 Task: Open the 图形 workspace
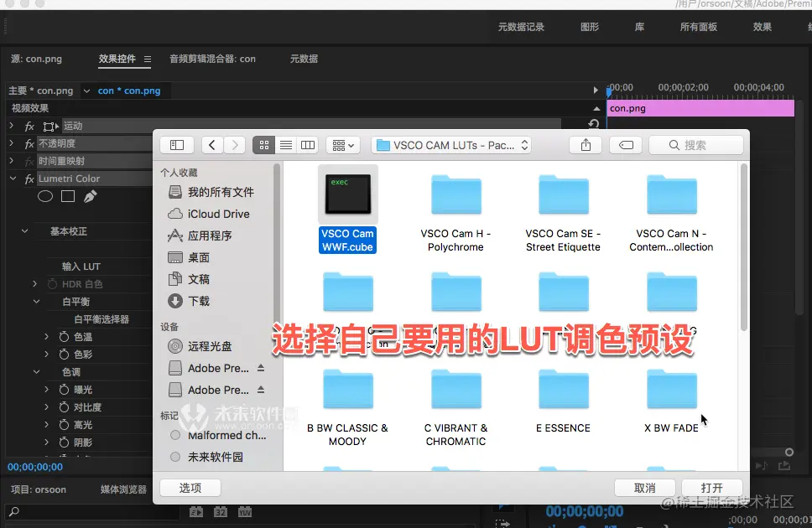coord(590,26)
